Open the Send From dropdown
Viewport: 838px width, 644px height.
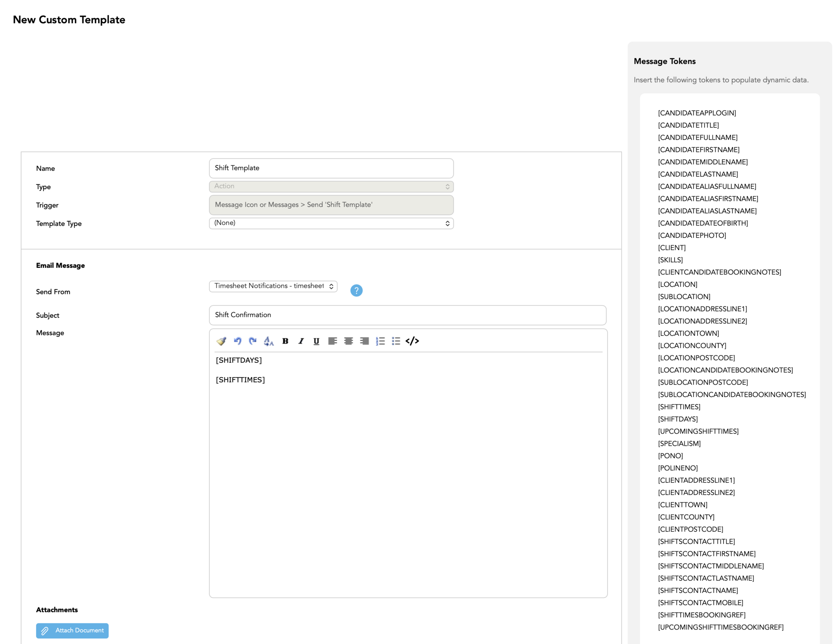tap(273, 286)
